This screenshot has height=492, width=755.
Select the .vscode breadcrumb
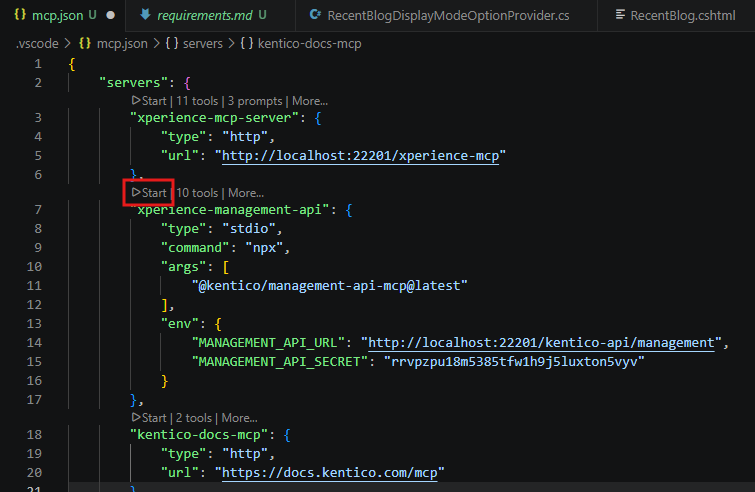point(37,44)
